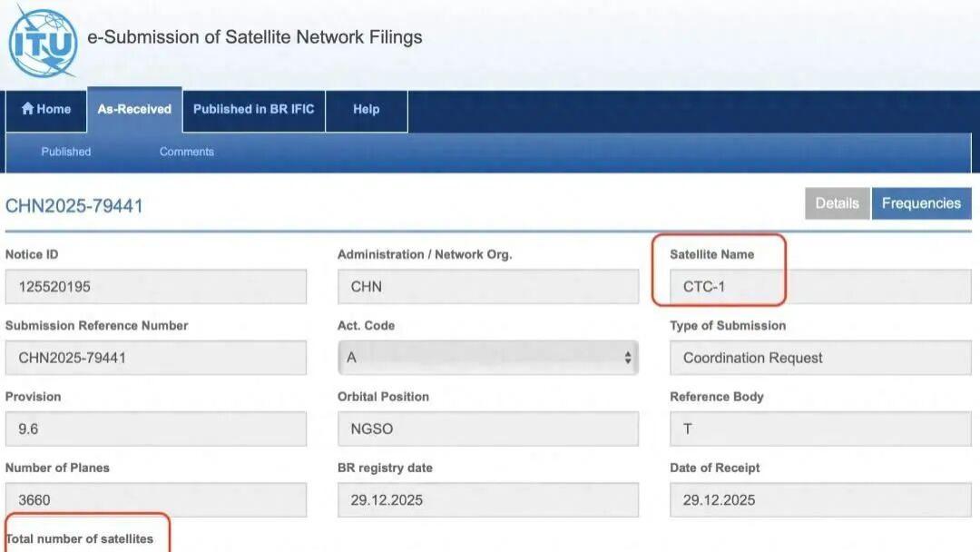Select the Administration CHN field
Image resolution: width=980 pixels, height=552 pixels.
tap(487, 287)
